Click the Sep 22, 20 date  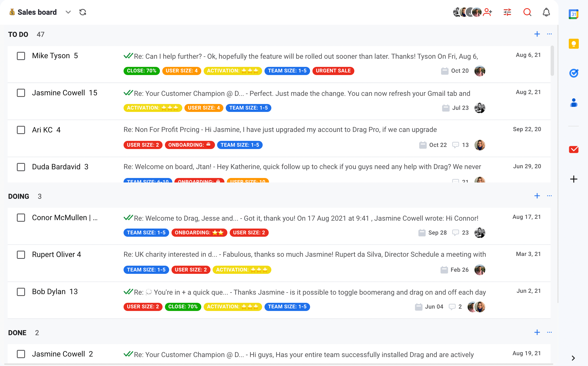tap(527, 129)
